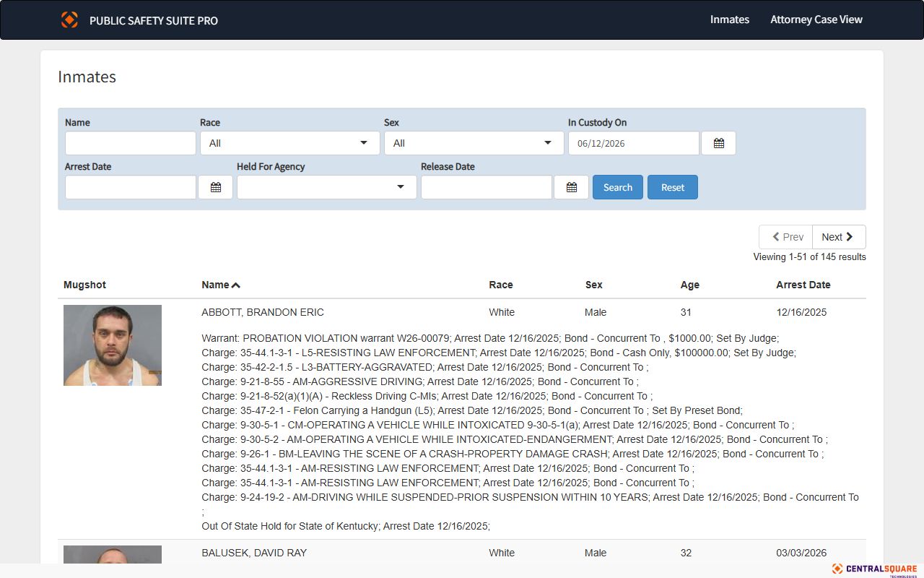Image resolution: width=924 pixels, height=578 pixels.
Task: Click the Prev page button
Action: click(x=786, y=237)
